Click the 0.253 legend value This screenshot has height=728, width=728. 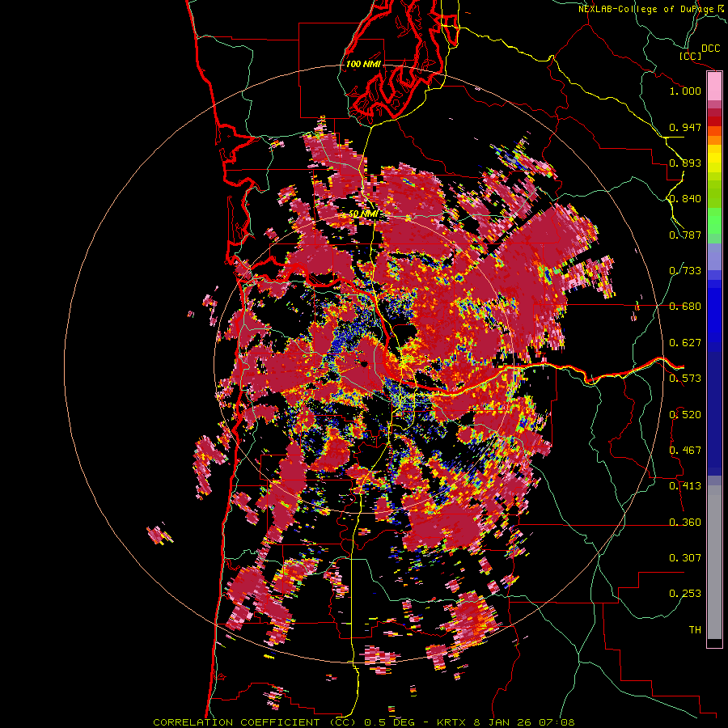685,594
